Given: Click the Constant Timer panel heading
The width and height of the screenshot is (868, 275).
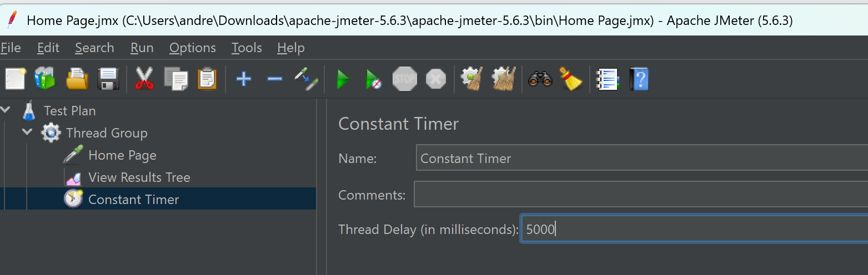Looking at the screenshot, I should click(x=399, y=124).
